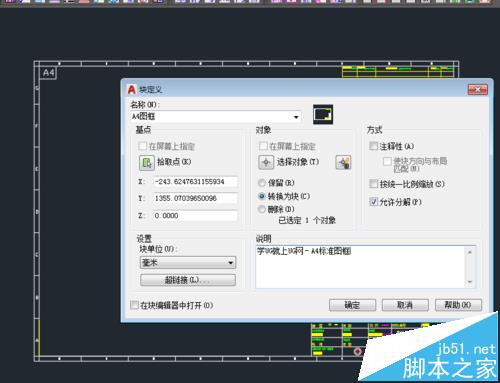Toggle objects 在屏幕上指定 checkbox under 对象
This screenshot has height=383, width=500.
point(263,146)
